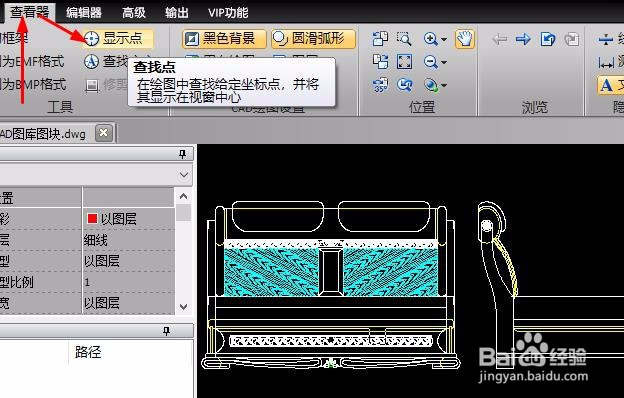Toggle the 圆滑弧形 option
624x398 pixels.
(x=313, y=39)
